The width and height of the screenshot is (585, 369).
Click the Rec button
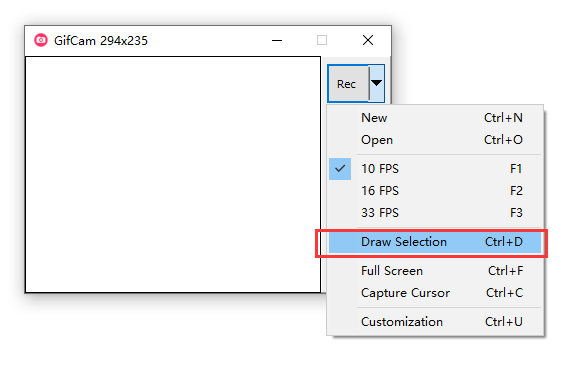click(x=348, y=84)
